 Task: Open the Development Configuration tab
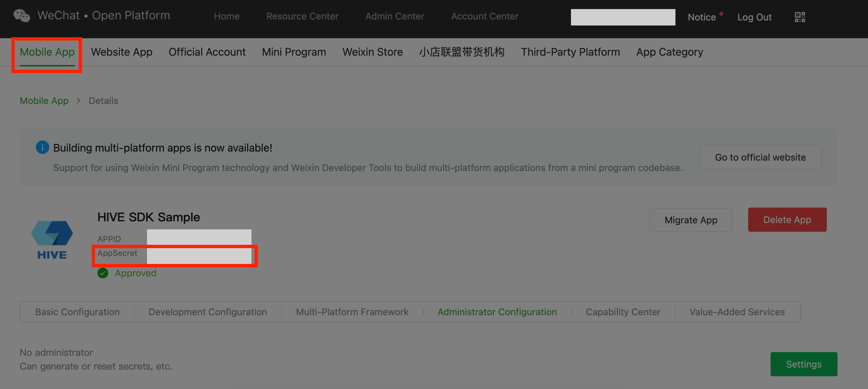click(208, 312)
